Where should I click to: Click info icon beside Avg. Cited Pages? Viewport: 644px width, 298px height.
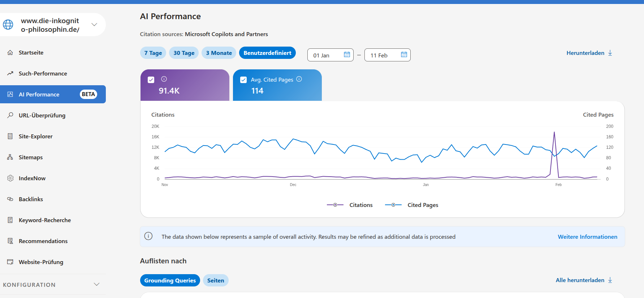pos(299,79)
